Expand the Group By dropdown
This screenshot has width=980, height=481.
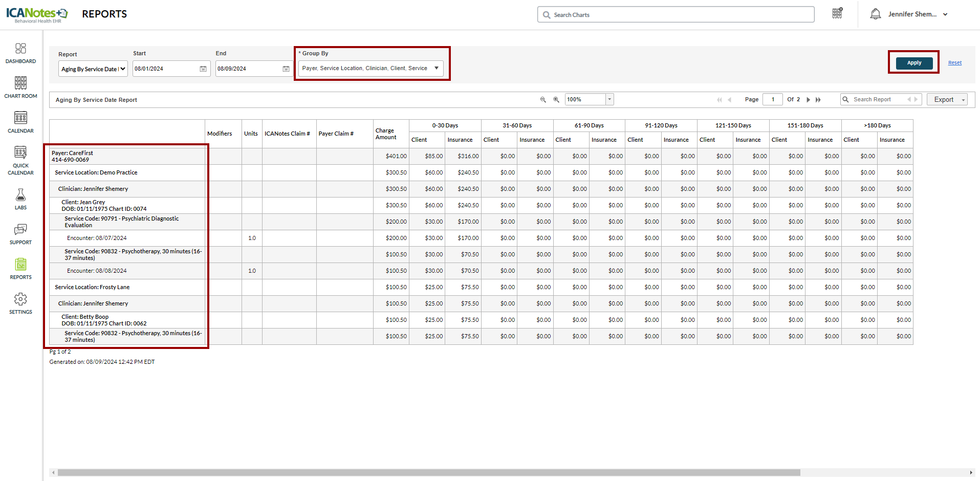tap(436, 68)
